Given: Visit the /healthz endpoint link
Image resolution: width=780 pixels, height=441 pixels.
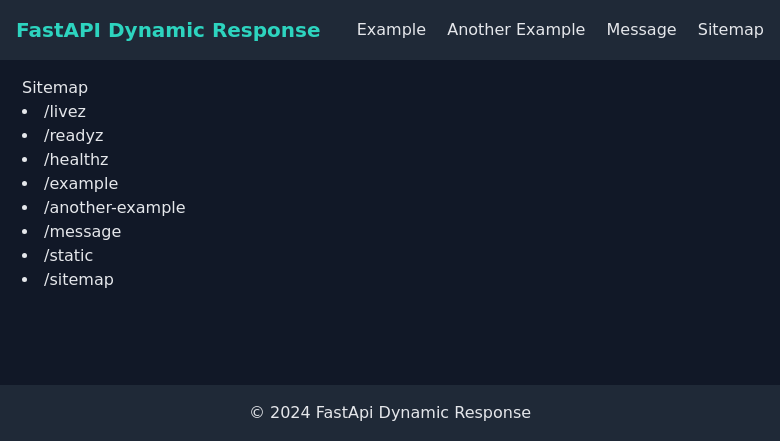Looking at the screenshot, I should [76, 160].
